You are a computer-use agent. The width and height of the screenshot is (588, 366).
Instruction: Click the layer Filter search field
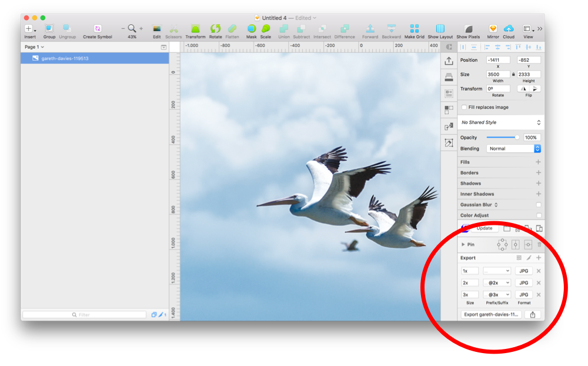pyautogui.click(x=84, y=315)
